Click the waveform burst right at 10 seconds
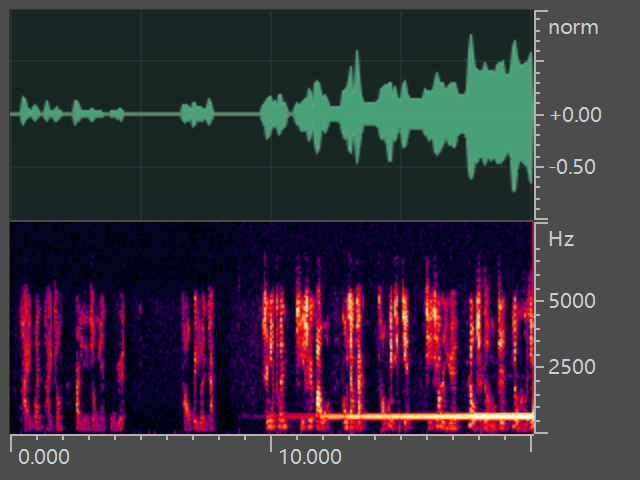Image resolution: width=640 pixels, height=480 pixels. pos(273,116)
